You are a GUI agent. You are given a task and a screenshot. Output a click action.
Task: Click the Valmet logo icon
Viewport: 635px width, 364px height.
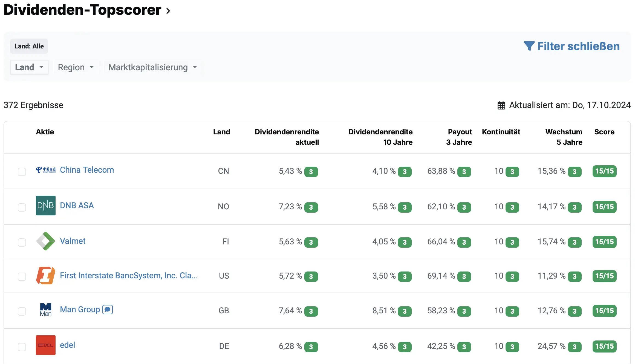[46, 241]
